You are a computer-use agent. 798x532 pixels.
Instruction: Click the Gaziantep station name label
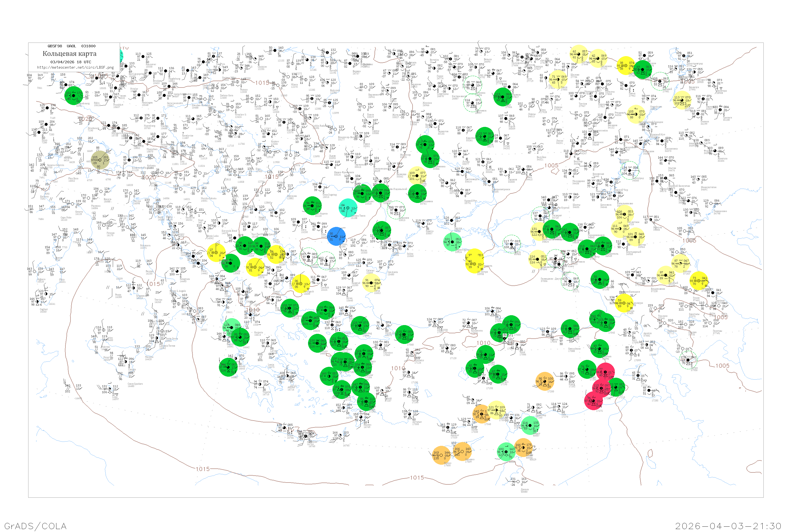(541, 415)
